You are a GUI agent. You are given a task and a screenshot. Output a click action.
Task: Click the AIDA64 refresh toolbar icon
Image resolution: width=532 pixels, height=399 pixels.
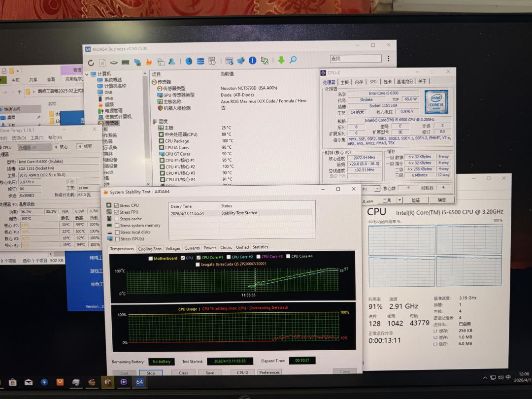coord(91,63)
